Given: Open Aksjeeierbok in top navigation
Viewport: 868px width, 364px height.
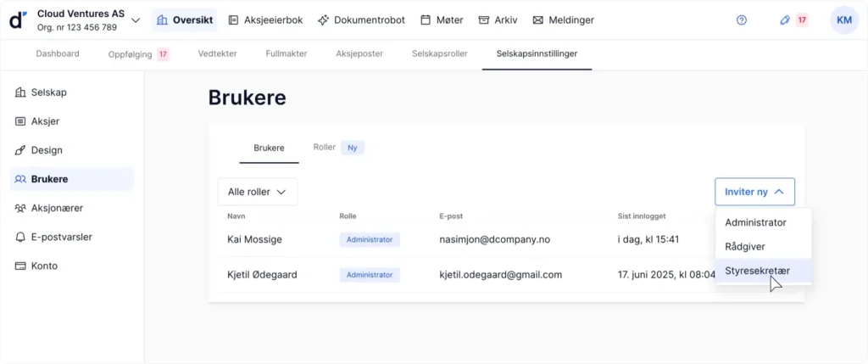Looking at the screenshot, I should click(x=265, y=20).
